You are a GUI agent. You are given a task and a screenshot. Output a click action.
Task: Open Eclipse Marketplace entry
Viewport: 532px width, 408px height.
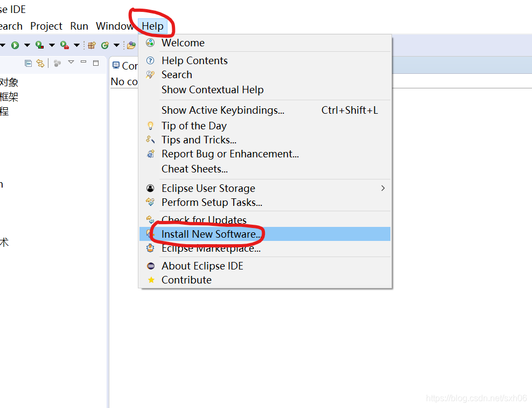click(265, 248)
